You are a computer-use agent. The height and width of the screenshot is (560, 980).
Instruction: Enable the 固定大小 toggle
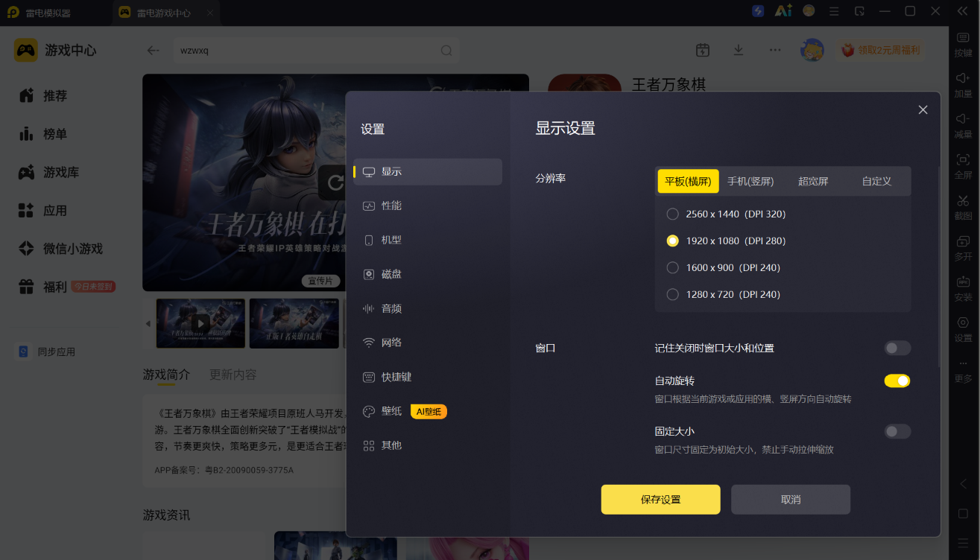897,431
